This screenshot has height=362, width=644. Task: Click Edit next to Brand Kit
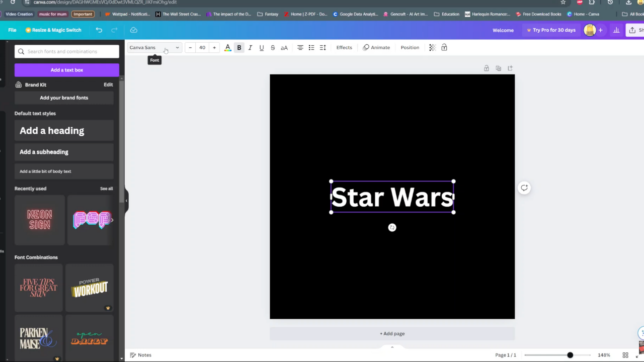pyautogui.click(x=108, y=85)
